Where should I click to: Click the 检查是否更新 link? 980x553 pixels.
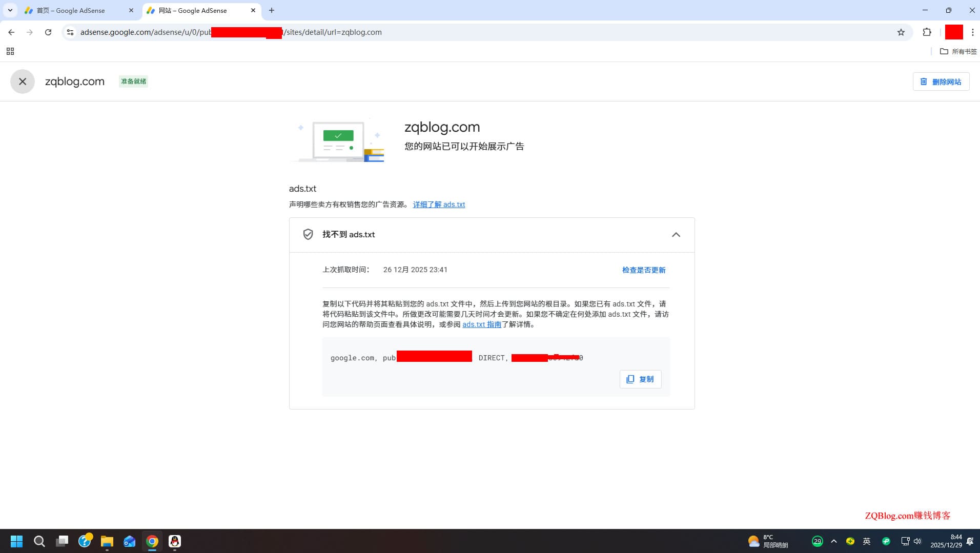[644, 270]
